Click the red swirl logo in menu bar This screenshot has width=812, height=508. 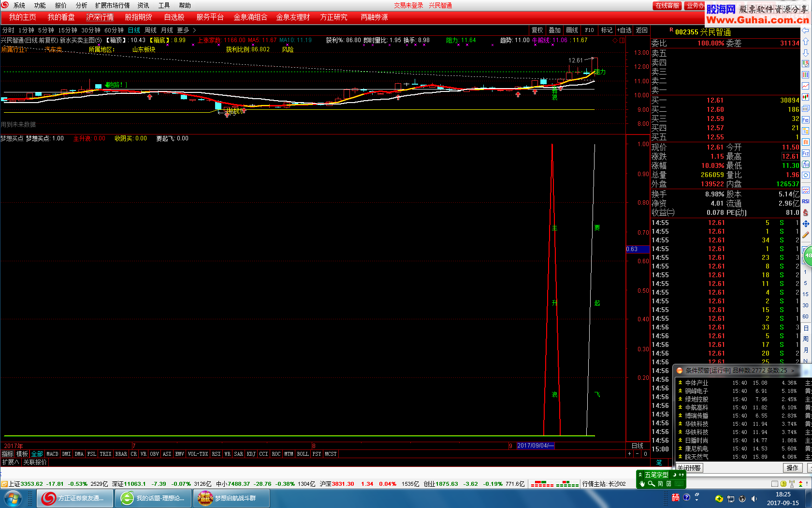pos(5,5)
